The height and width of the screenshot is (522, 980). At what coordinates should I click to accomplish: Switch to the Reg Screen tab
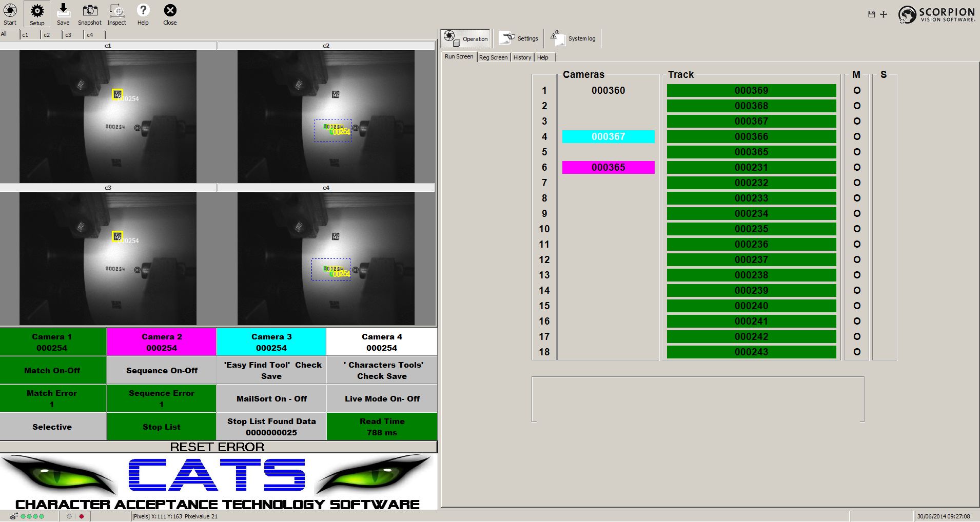[x=493, y=57]
